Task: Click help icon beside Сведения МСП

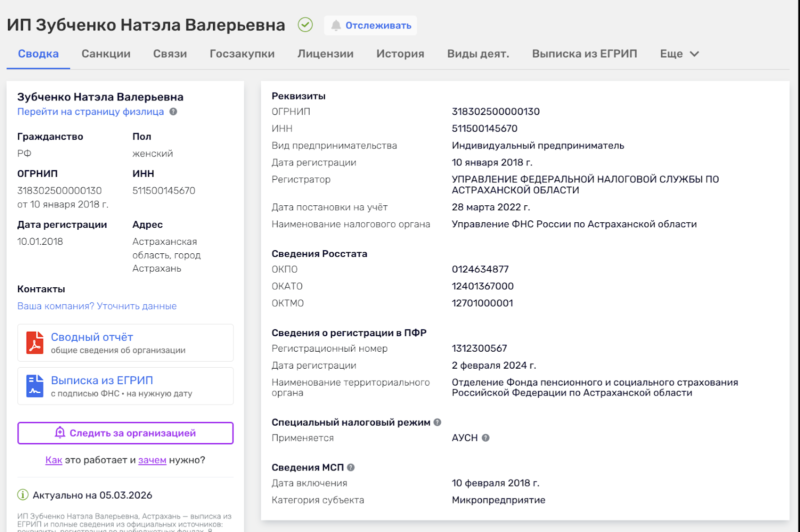Action: [x=351, y=468]
